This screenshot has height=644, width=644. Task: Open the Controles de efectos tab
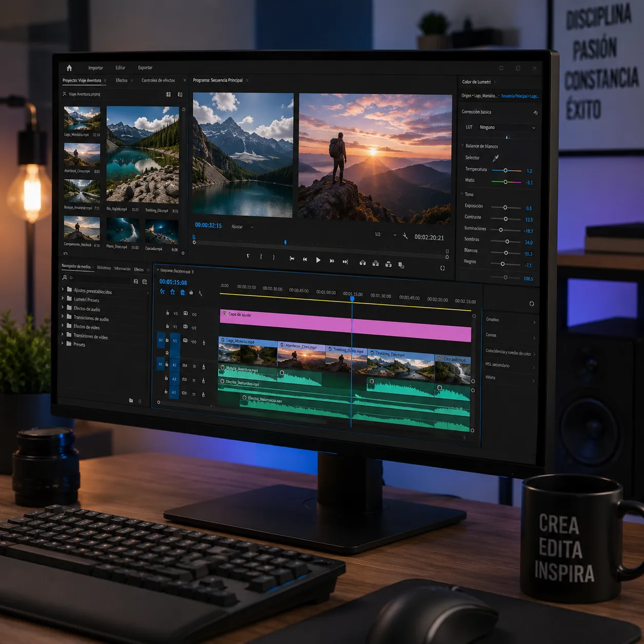tap(158, 80)
